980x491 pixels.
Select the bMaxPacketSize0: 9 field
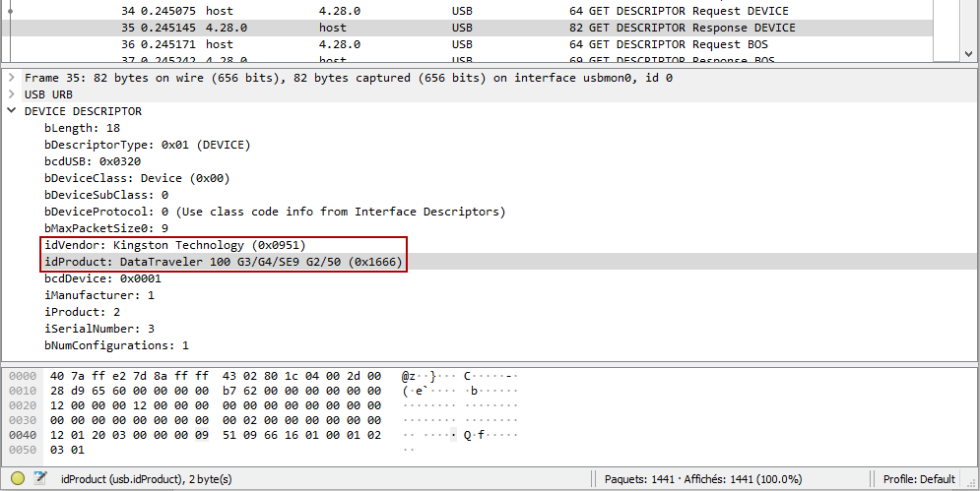click(x=106, y=228)
